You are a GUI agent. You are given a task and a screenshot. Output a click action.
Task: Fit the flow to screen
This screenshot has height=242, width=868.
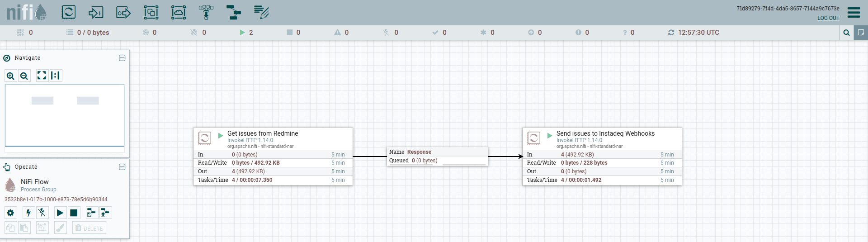[x=42, y=76]
